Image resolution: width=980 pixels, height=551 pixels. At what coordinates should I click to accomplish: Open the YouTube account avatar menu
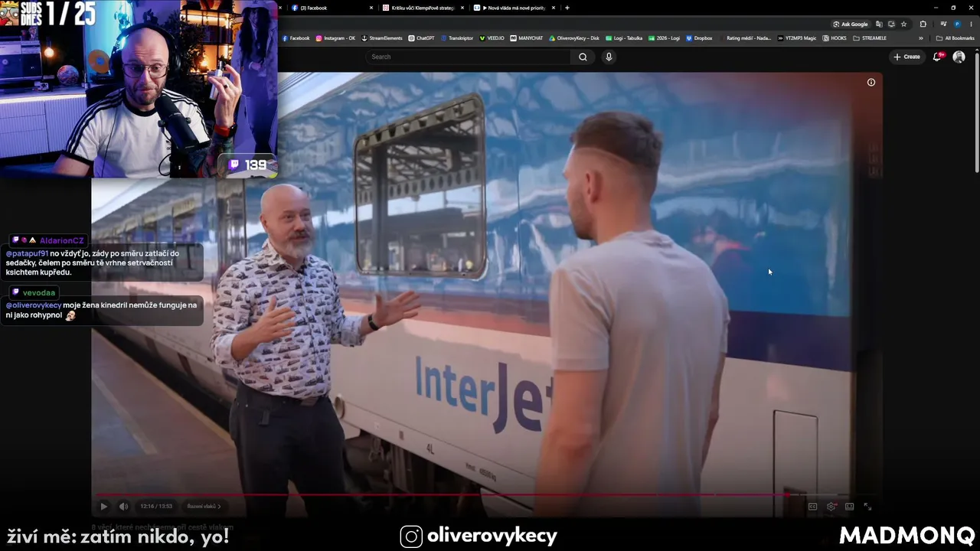(959, 57)
